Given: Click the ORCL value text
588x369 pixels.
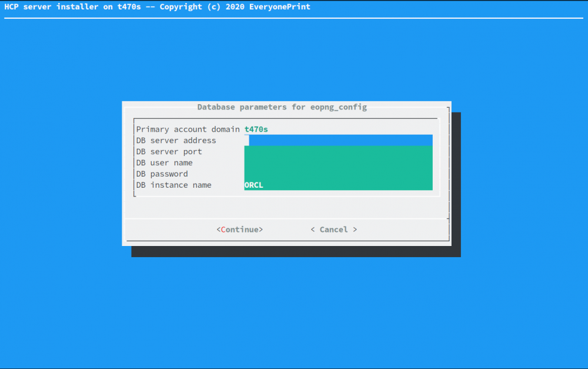Looking at the screenshot, I should click(253, 184).
